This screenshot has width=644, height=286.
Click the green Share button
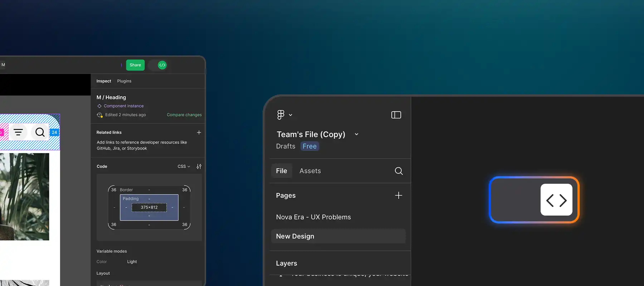(135, 65)
